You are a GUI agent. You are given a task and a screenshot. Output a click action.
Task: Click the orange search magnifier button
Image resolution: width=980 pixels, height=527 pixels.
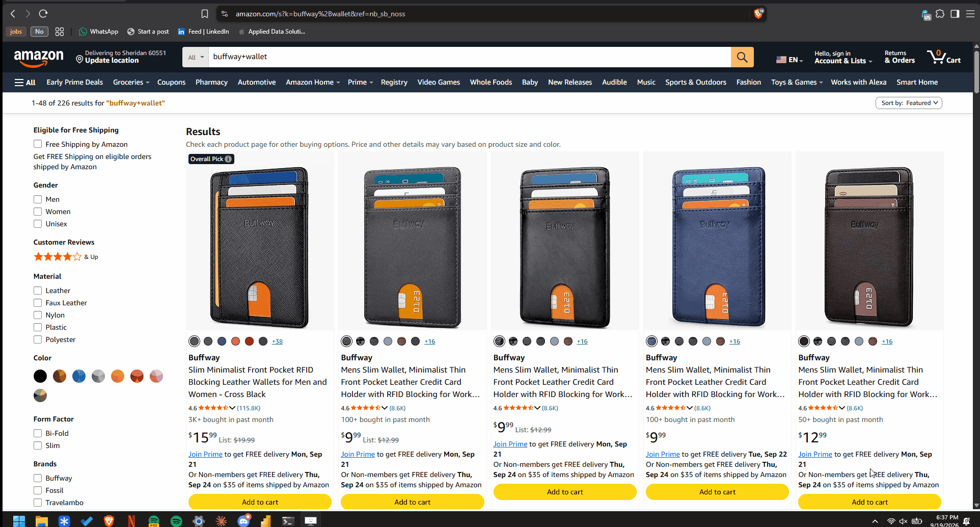click(x=742, y=57)
